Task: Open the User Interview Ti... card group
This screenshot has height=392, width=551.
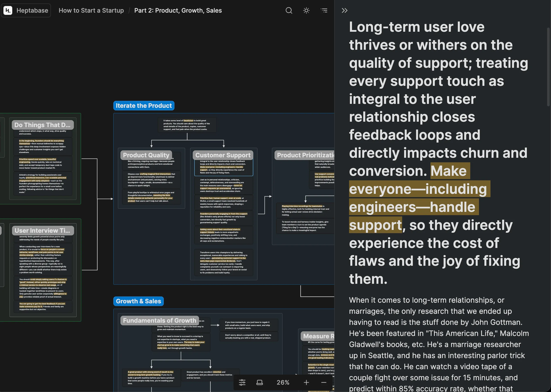Action: 42,231
